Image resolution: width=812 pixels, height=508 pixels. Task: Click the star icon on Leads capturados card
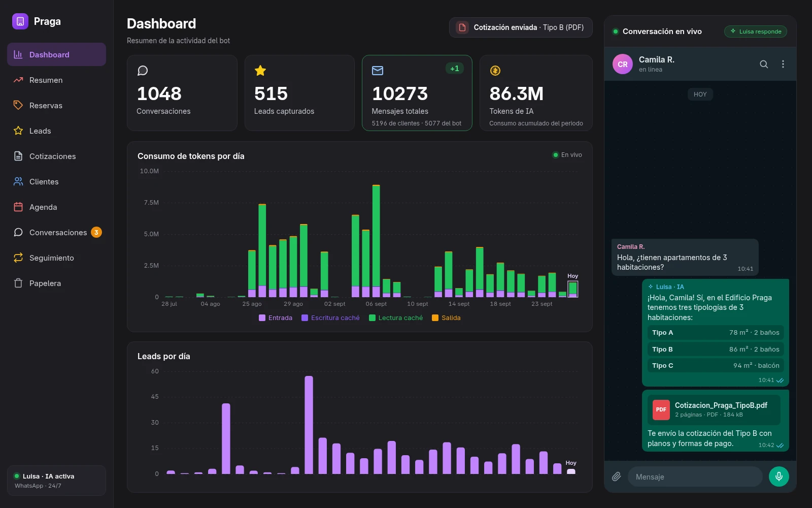click(x=260, y=71)
